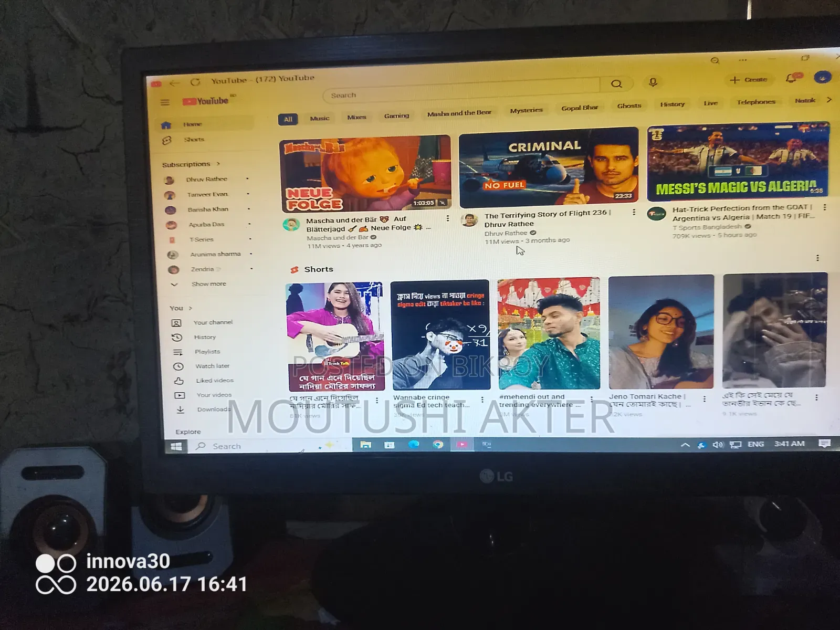The image size is (840, 630).
Task: Open The Terrifying Story of Flight 236 title
Action: click(547, 218)
